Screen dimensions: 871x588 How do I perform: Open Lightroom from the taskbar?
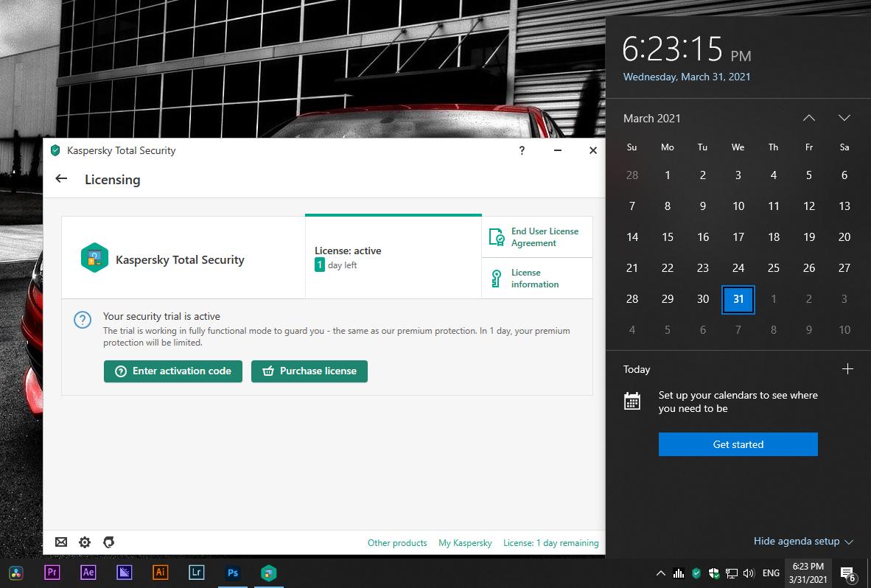[197, 573]
